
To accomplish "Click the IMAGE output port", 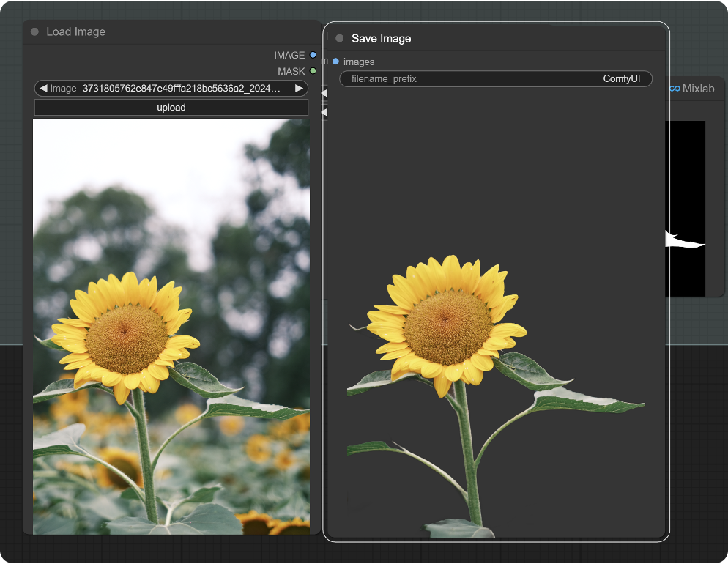I will (x=313, y=56).
